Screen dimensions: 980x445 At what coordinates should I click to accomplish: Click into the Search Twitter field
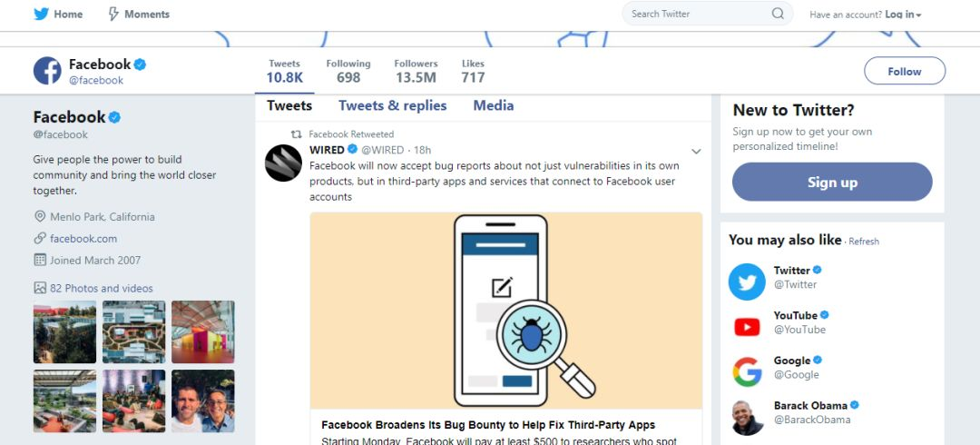(x=699, y=14)
